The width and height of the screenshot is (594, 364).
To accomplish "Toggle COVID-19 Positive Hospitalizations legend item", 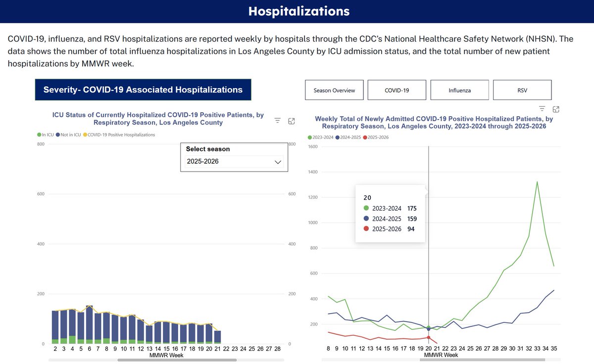I will (x=119, y=135).
